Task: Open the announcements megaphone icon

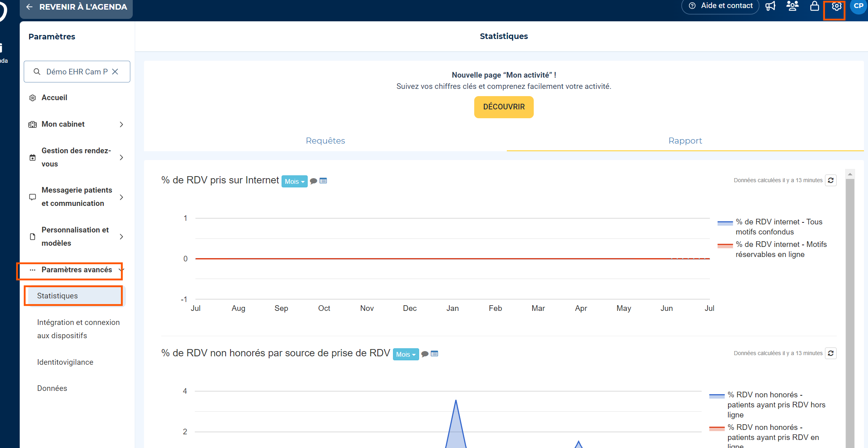Action: coord(770,6)
